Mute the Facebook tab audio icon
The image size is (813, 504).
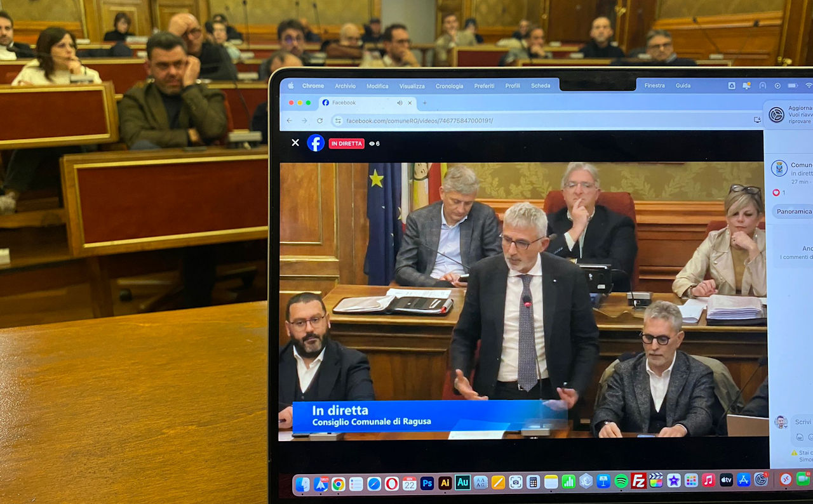coord(400,103)
